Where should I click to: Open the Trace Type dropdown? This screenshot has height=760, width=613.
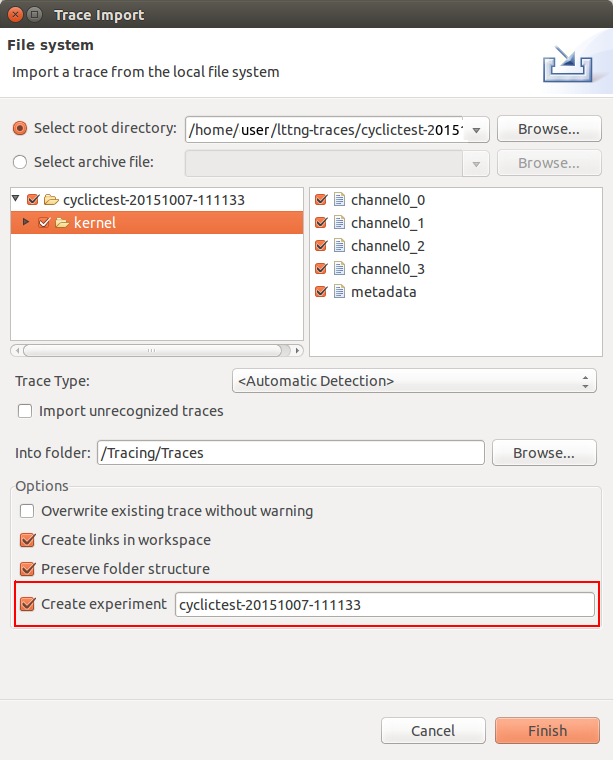point(414,381)
